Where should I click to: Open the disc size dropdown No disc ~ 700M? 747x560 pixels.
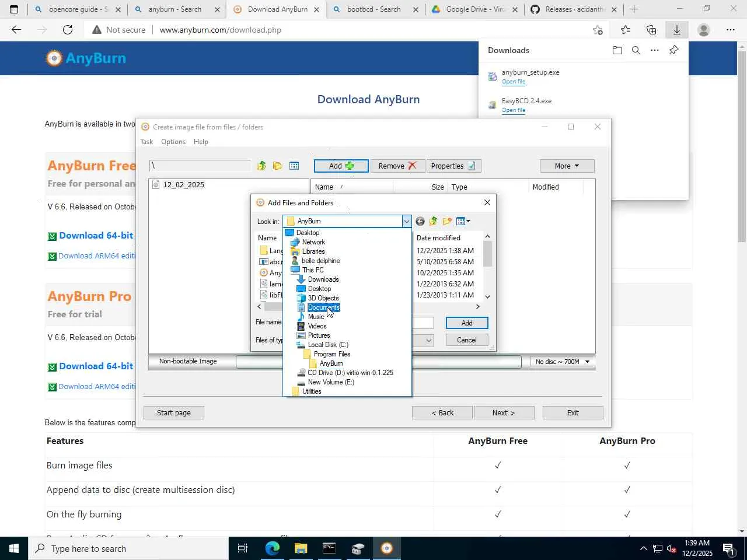pos(563,362)
